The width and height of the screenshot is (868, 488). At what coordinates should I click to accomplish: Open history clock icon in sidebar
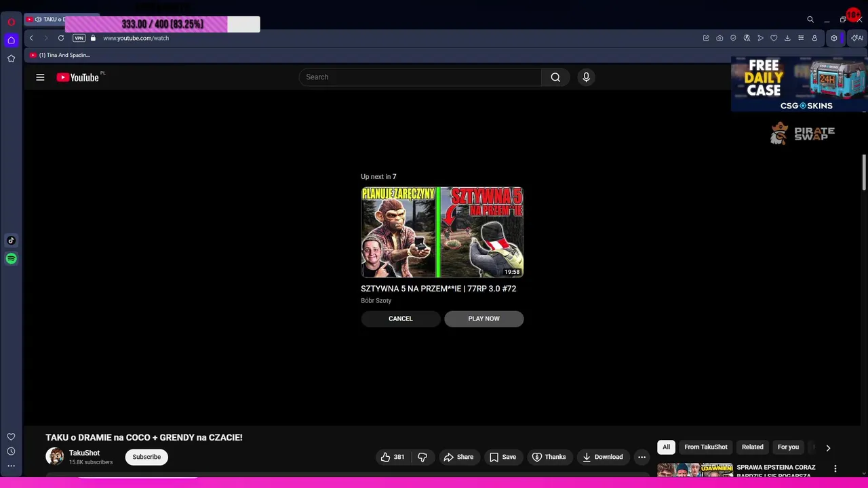pos(11,451)
